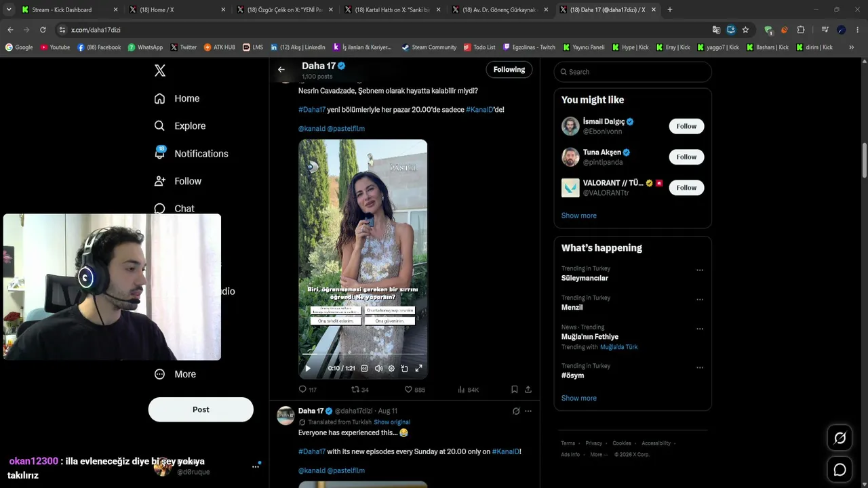Reload the page

coord(43,30)
